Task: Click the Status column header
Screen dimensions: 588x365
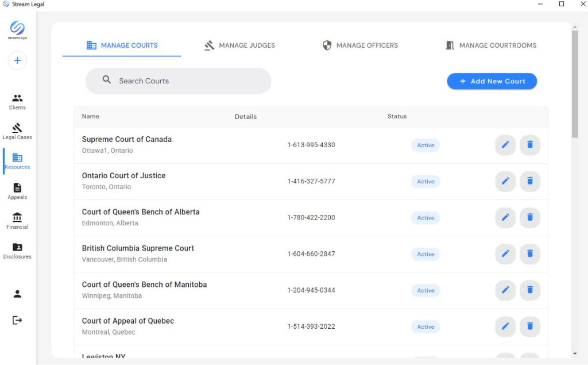Action: coord(397,117)
